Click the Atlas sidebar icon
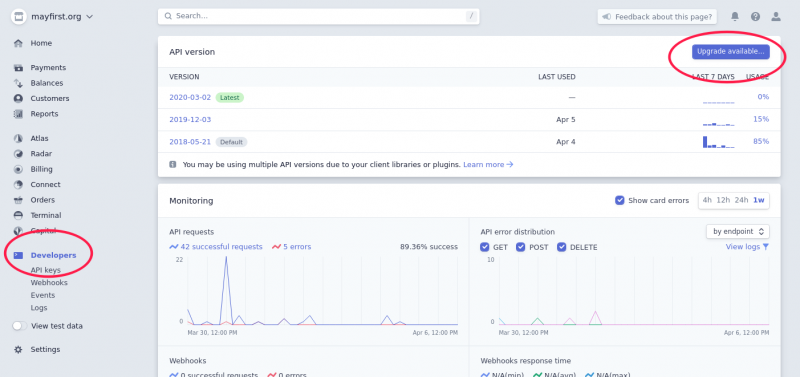The height and width of the screenshot is (377, 800). [x=18, y=138]
